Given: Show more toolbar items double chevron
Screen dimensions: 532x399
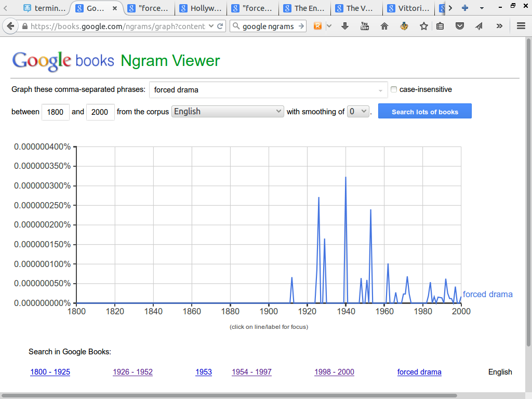Looking at the screenshot, I should pyautogui.click(x=499, y=26).
